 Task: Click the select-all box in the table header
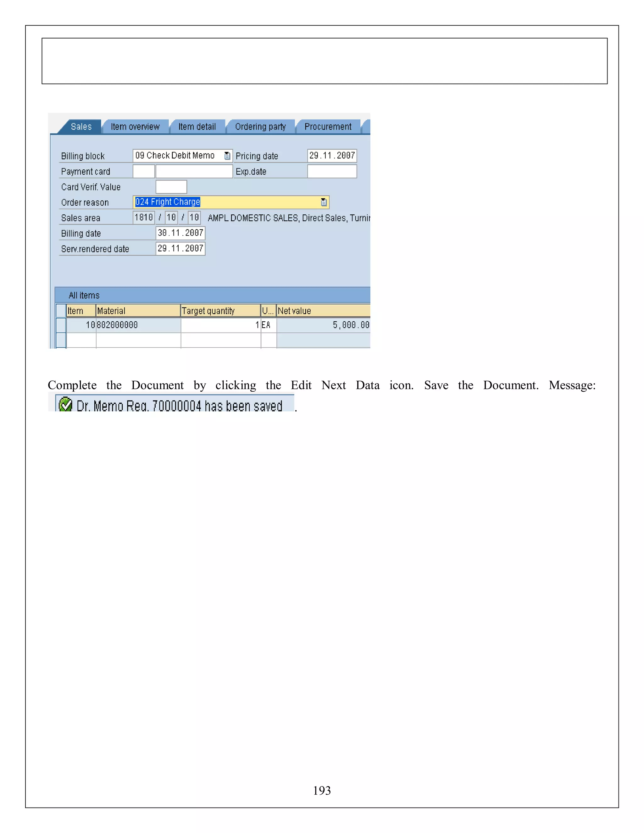pyautogui.click(x=61, y=311)
